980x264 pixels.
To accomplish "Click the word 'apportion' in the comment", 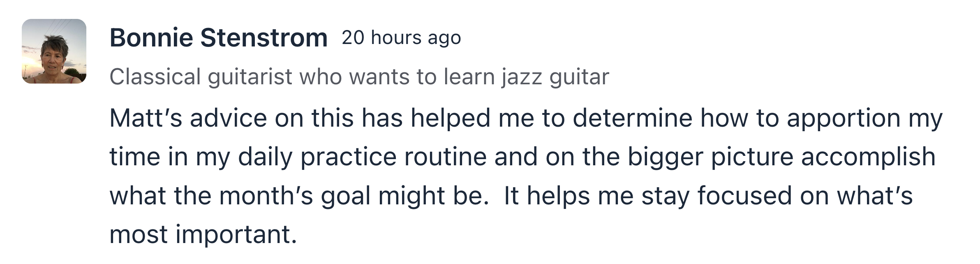I will (x=844, y=119).
